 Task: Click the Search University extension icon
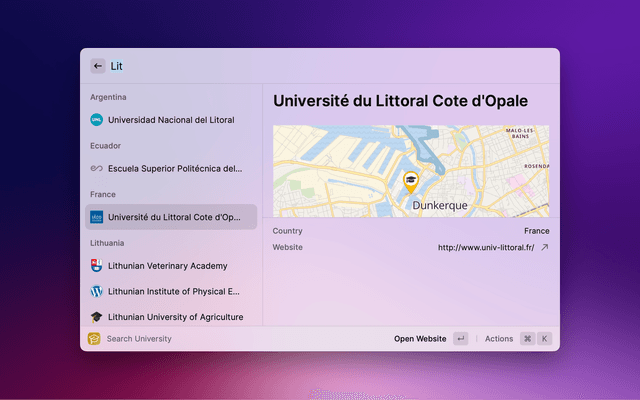pos(94,339)
